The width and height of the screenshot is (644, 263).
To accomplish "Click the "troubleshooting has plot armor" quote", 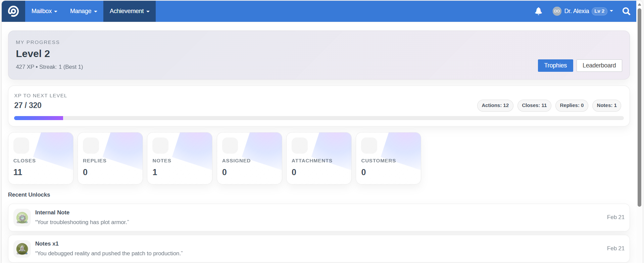I will tap(82, 222).
